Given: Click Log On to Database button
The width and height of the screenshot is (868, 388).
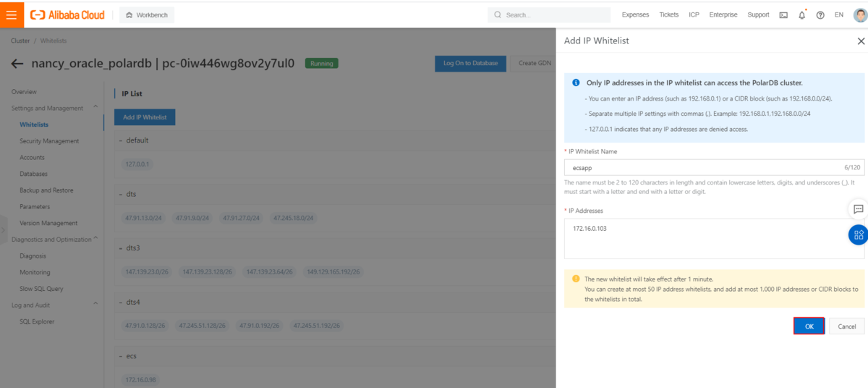Looking at the screenshot, I should (470, 63).
